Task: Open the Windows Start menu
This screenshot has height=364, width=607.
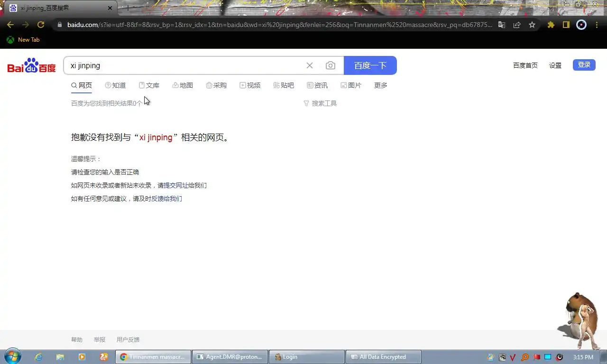Action: [x=13, y=357]
